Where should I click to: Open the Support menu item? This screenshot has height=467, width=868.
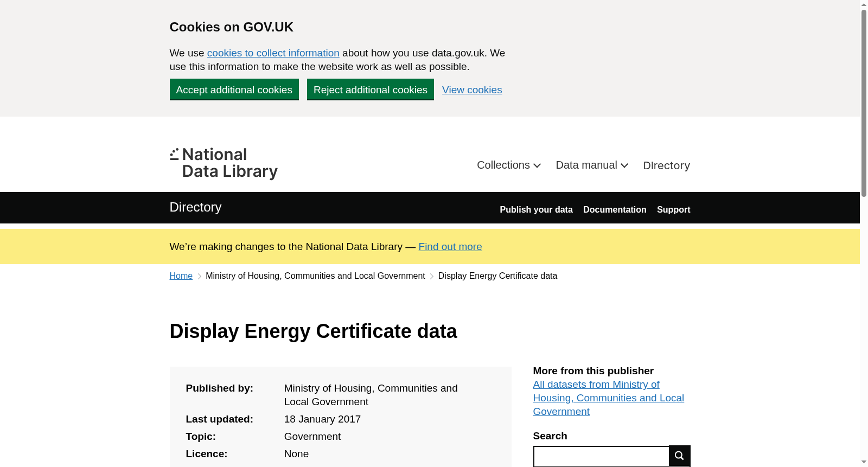pos(673,209)
